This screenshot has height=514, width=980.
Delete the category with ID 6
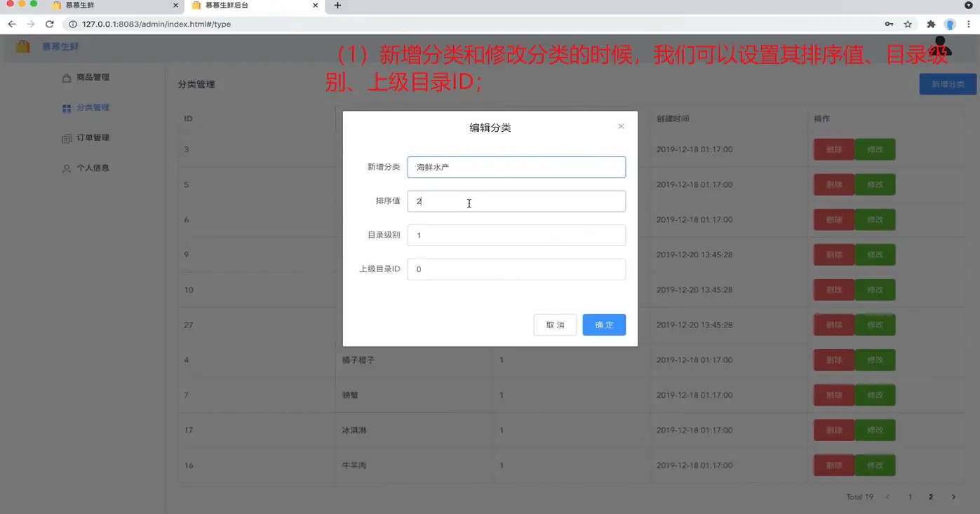point(834,219)
